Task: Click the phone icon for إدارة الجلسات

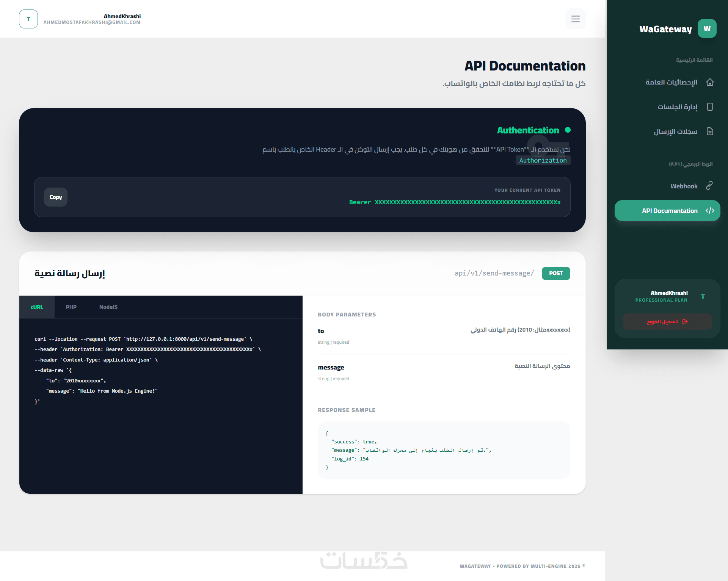Action: point(710,107)
